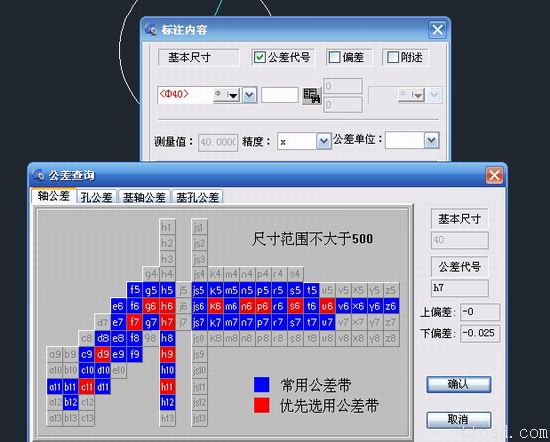The image size is (550, 442).
Task: Select the blue js5 tolerance cell
Action: (x=199, y=290)
